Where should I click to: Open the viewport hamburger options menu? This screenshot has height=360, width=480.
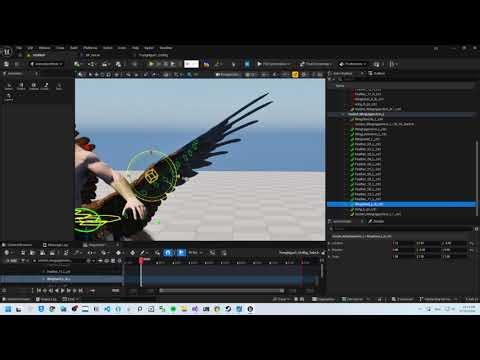click(80, 74)
